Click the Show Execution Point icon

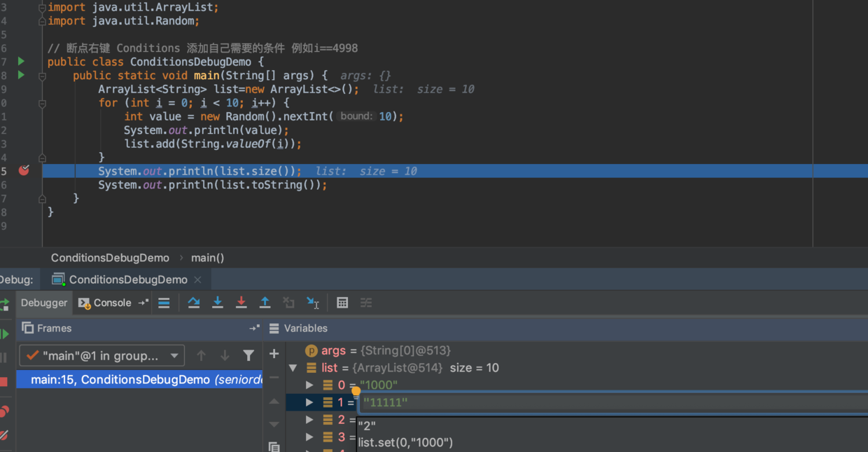click(x=164, y=303)
